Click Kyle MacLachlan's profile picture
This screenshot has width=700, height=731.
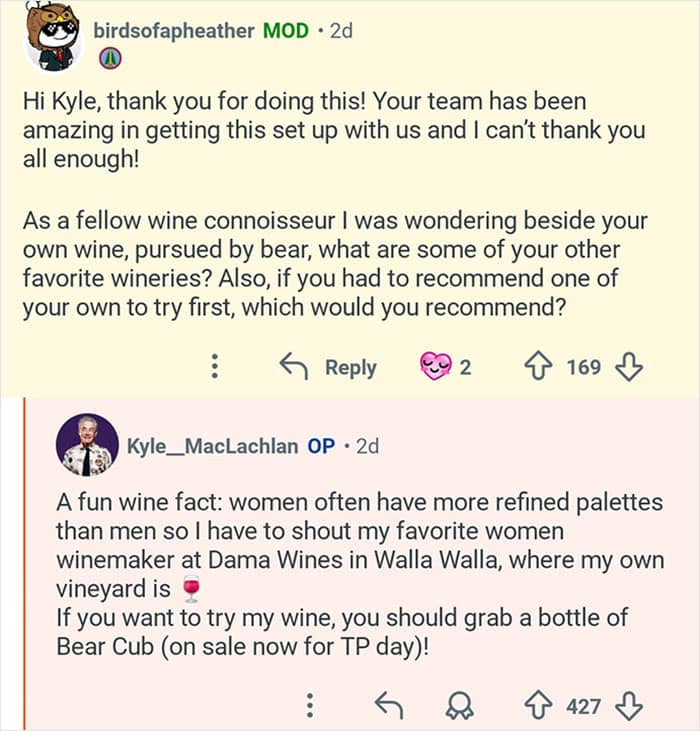(84, 446)
